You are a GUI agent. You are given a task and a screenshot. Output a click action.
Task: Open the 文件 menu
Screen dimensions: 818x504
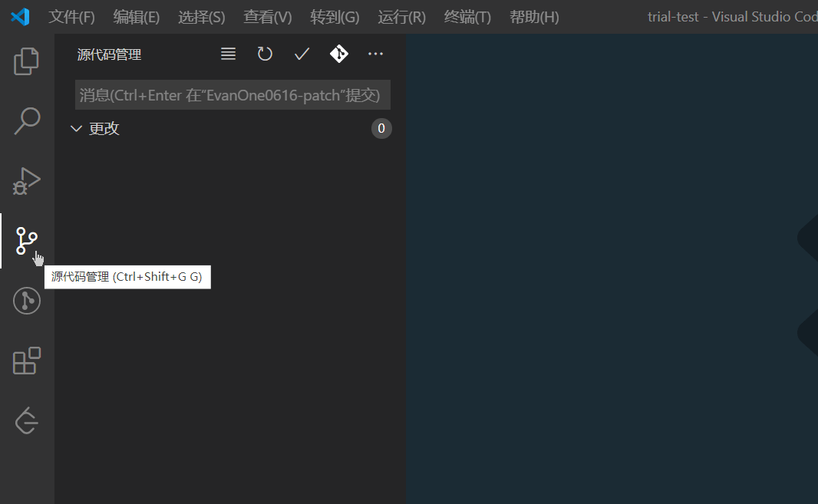click(x=71, y=16)
